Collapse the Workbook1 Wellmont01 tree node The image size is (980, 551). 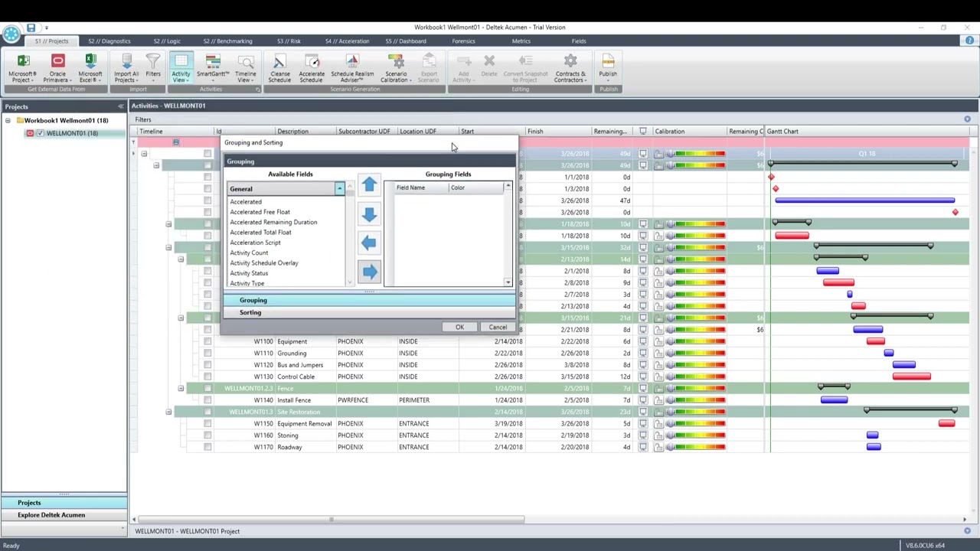8,120
